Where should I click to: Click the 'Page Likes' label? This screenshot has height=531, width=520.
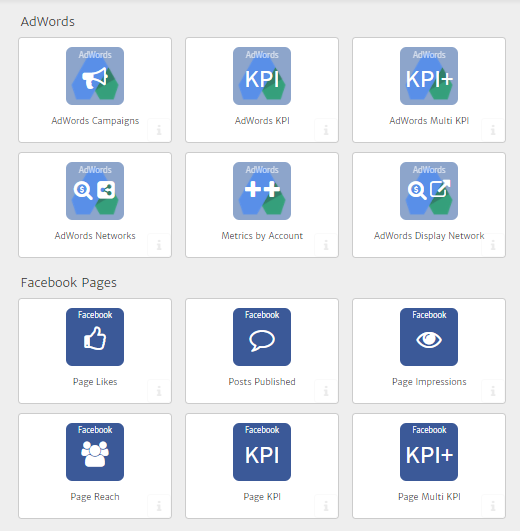click(95, 382)
